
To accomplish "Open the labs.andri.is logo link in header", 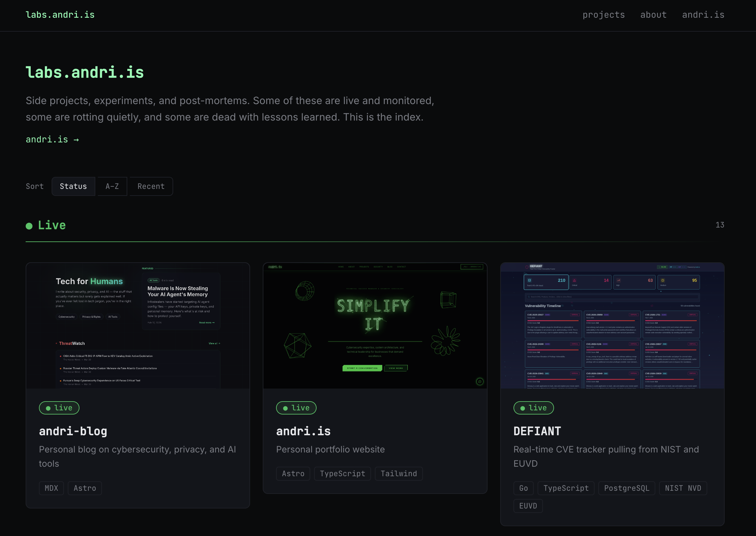I will 60,15.
